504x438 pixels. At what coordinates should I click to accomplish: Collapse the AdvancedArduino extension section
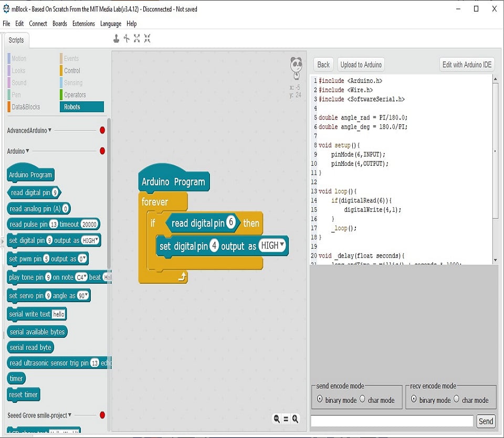click(x=50, y=130)
